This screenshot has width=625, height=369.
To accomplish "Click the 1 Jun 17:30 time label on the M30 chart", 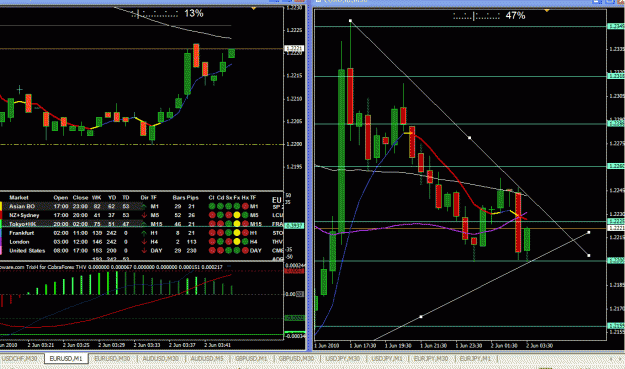I will click(362, 345).
